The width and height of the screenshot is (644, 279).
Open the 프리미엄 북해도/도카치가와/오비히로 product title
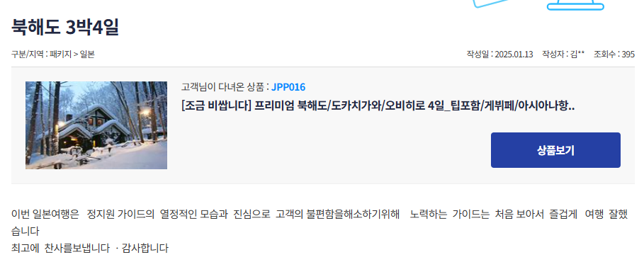378,106
